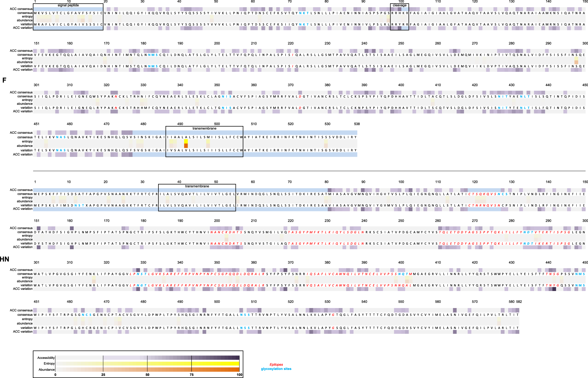Click the transmembrane box in the F protein
This screenshot has width=588, height=378.
pyautogui.click(x=204, y=128)
